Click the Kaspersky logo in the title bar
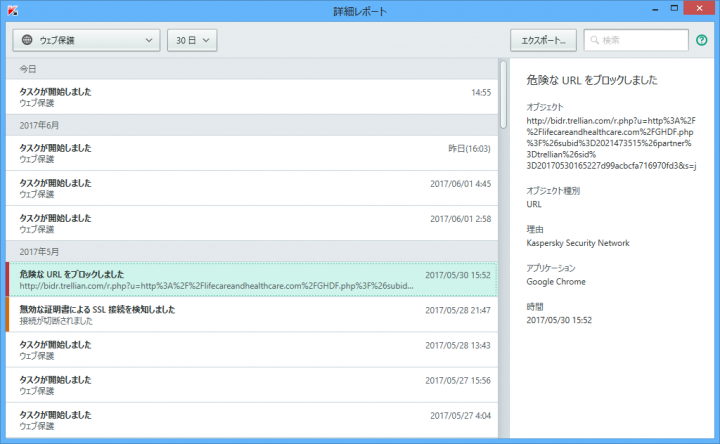This screenshot has height=444, width=720. tap(12, 10)
